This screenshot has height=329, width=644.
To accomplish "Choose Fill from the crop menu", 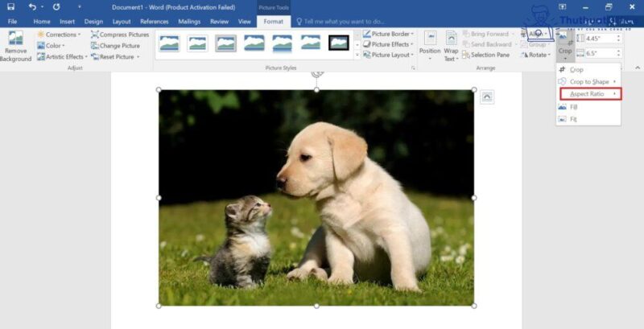I will [588, 107].
